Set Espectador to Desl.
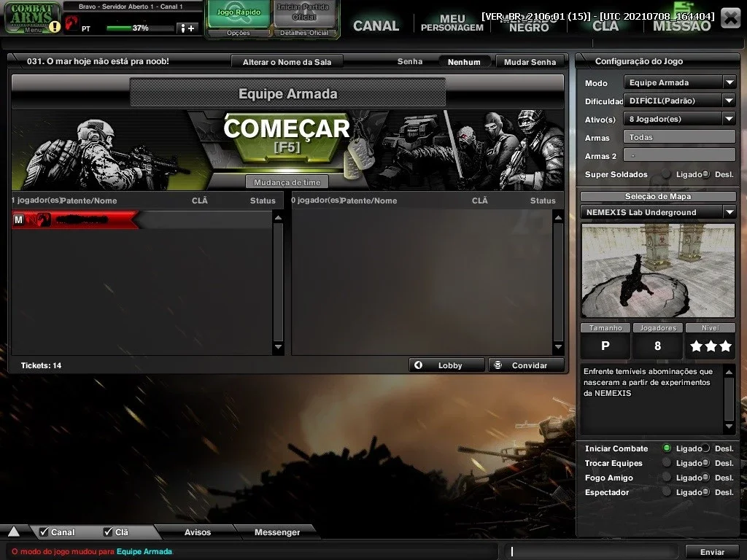747x560 pixels. (705, 492)
